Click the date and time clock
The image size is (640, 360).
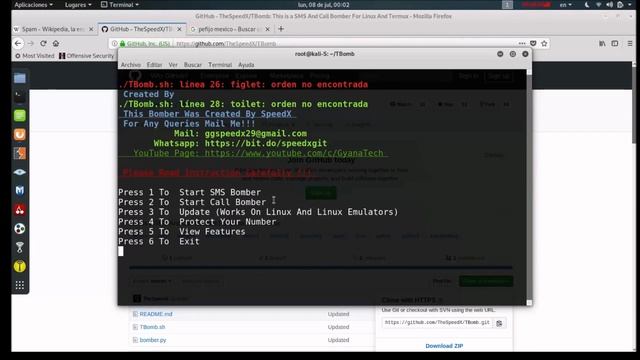coord(324,5)
